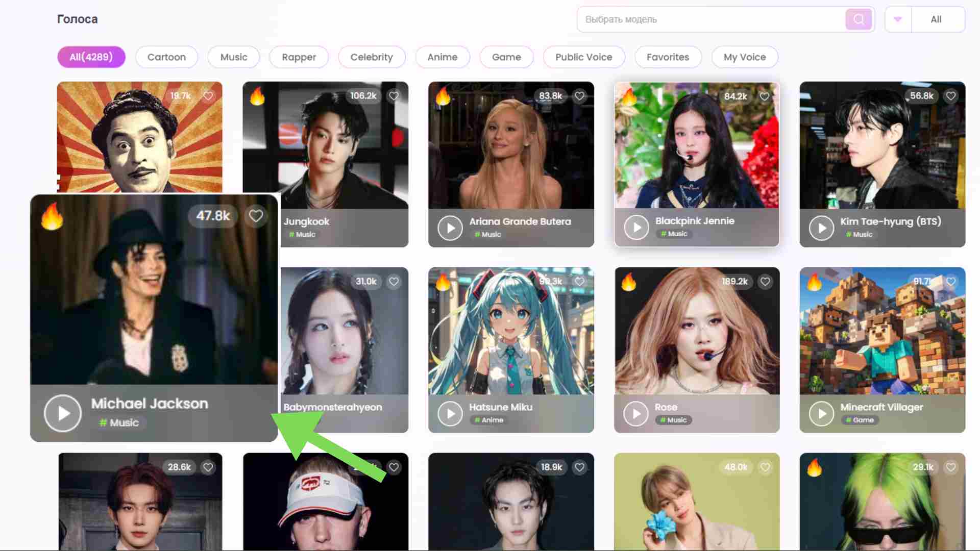The image size is (980, 551).
Task: Play the Michael Jackson voice sample
Action: 63,413
